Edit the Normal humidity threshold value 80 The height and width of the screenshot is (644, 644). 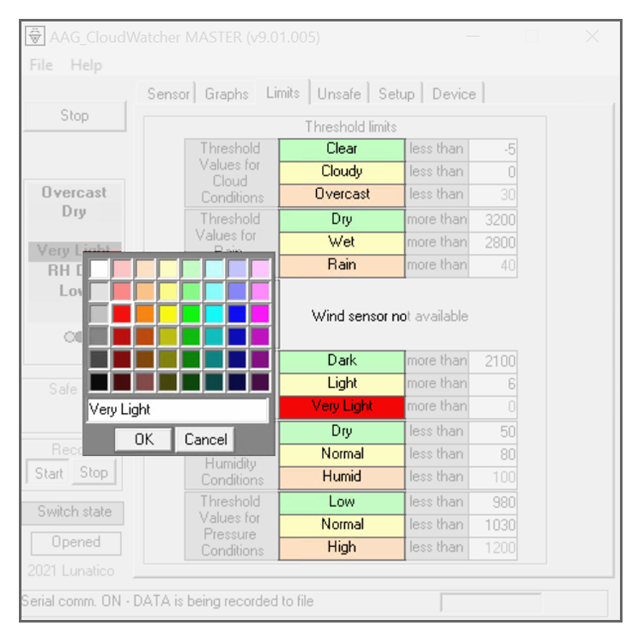[493, 454]
